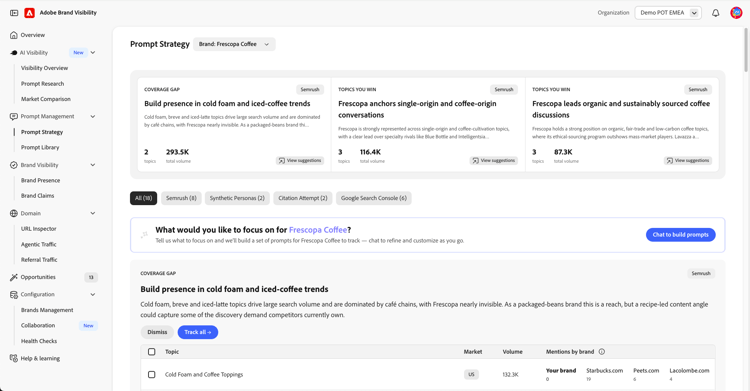Click the Volume column header
Image resolution: width=750 pixels, height=391 pixels.
[x=512, y=352]
